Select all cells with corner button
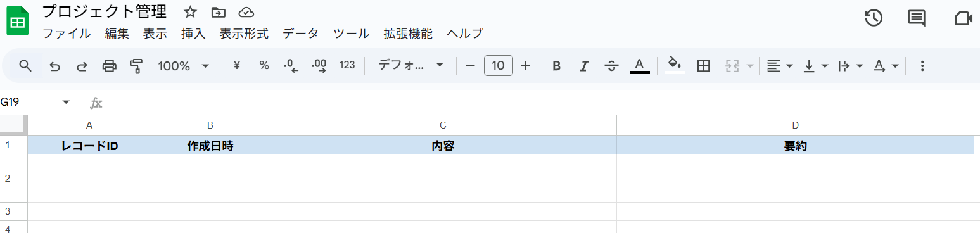The height and width of the screenshot is (233, 980). (x=13, y=125)
